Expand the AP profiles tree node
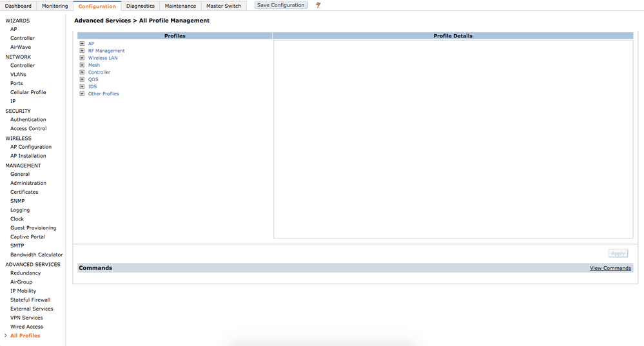 coord(82,44)
